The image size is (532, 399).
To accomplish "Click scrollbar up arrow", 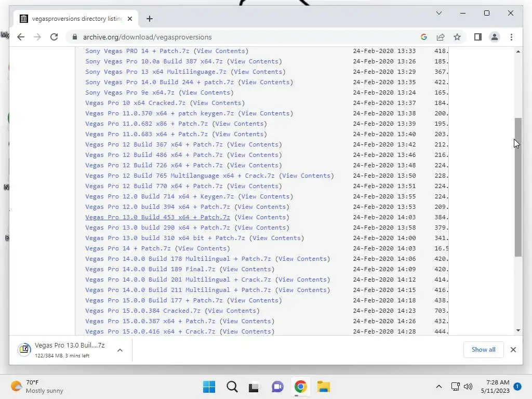I will (518, 51).
